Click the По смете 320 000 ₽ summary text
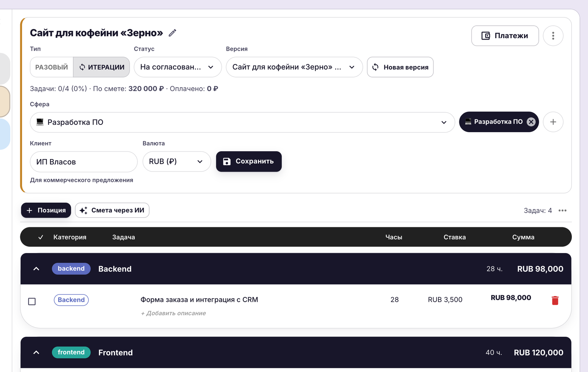The width and height of the screenshot is (588, 372). [128, 89]
